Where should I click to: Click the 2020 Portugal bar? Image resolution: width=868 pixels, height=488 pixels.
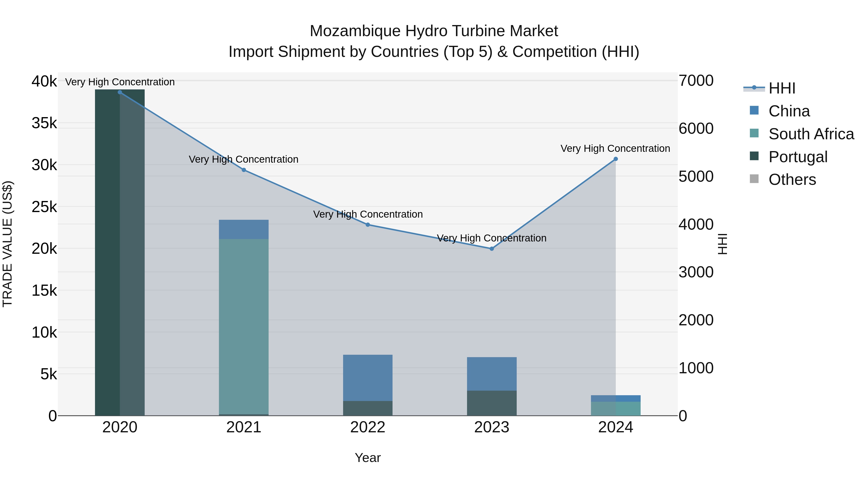click(x=120, y=253)
